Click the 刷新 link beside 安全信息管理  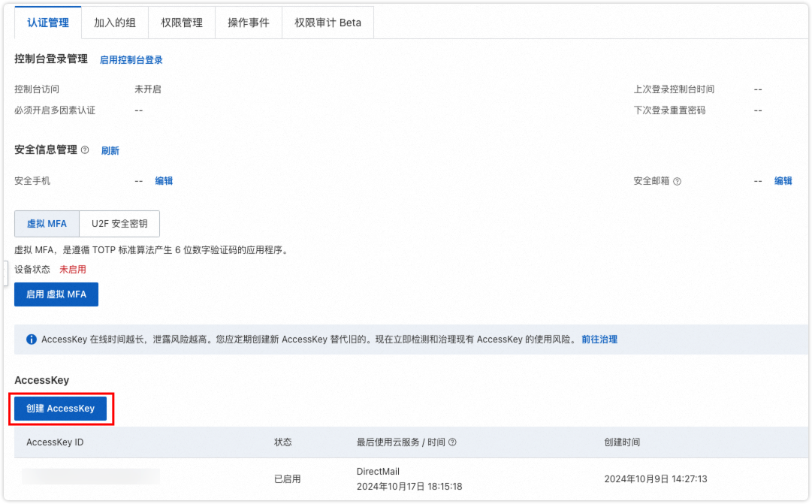click(x=110, y=151)
